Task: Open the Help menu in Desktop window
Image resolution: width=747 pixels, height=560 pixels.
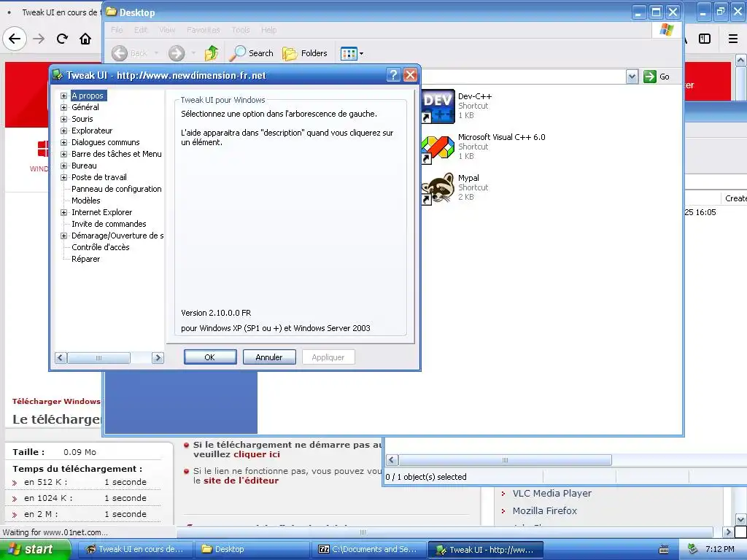Action: click(x=268, y=30)
